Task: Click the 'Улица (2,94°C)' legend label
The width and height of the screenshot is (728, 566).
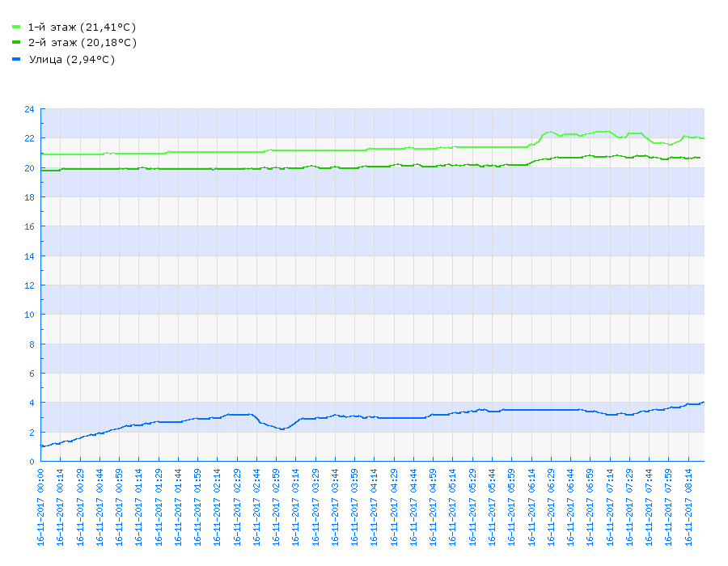Action: 72,59
